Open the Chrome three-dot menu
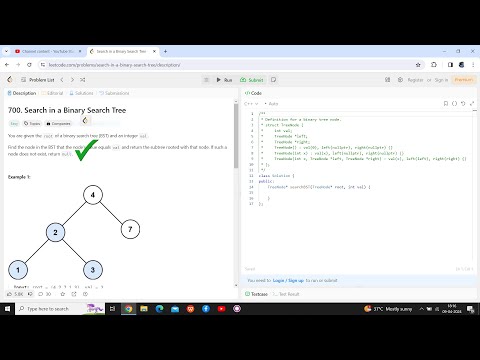480x360 pixels. pyautogui.click(x=473, y=65)
